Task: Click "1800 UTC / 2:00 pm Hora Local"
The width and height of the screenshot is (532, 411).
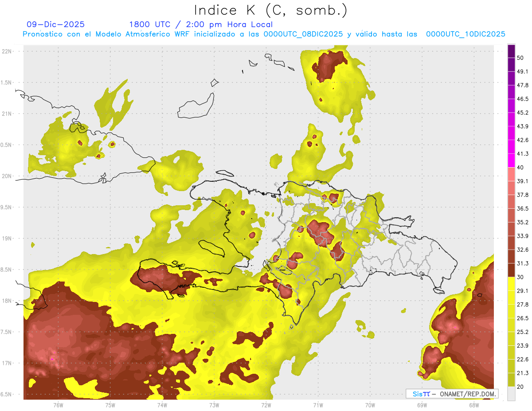Action: point(201,24)
